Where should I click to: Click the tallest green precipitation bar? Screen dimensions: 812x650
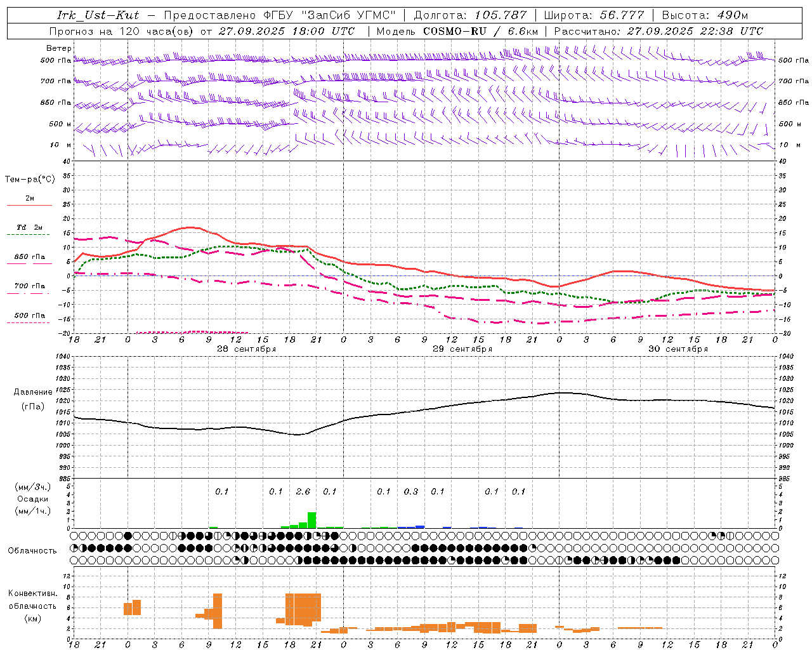(x=311, y=520)
